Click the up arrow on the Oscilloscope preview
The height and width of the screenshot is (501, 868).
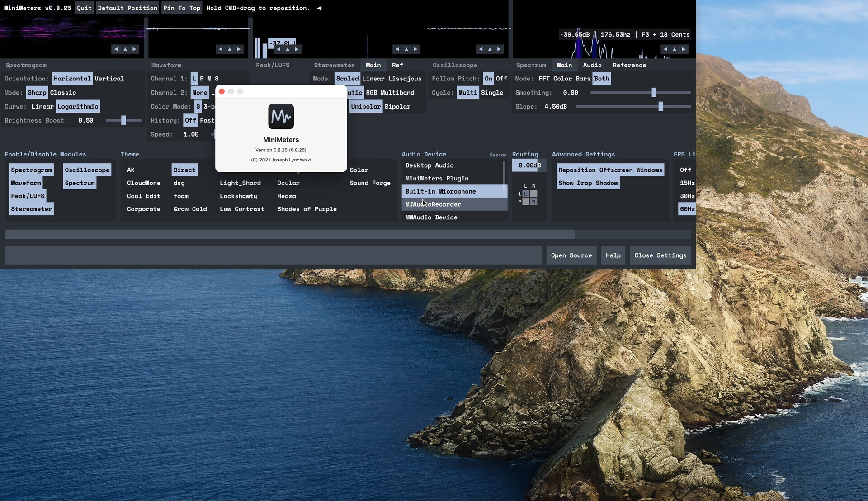click(x=490, y=49)
